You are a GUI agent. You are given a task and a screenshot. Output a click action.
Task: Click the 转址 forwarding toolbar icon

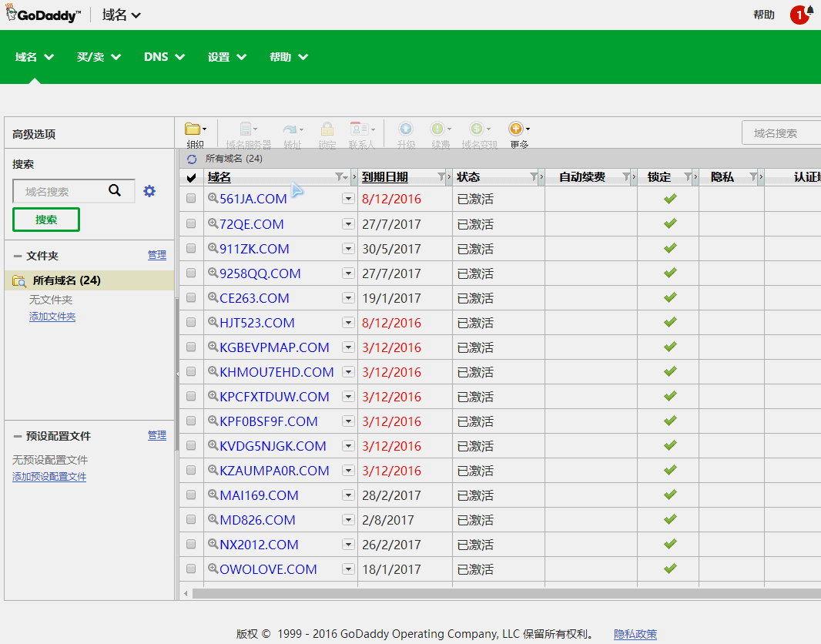pyautogui.click(x=292, y=129)
